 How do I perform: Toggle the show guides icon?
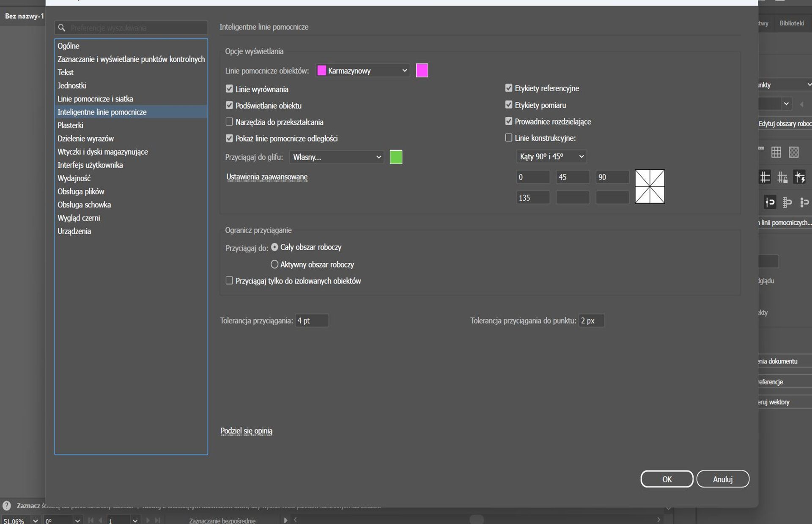click(x=765, y=177)
